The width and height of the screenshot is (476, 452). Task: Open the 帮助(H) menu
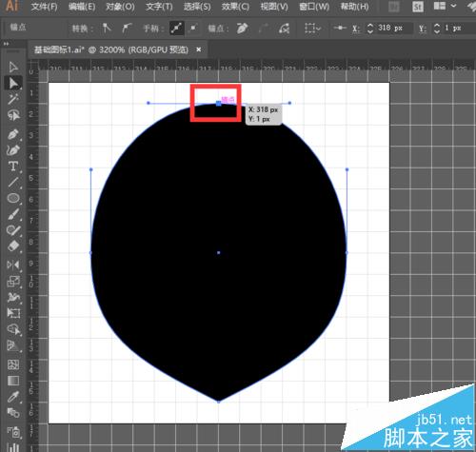pyautogui.click(x=354, y=7)
